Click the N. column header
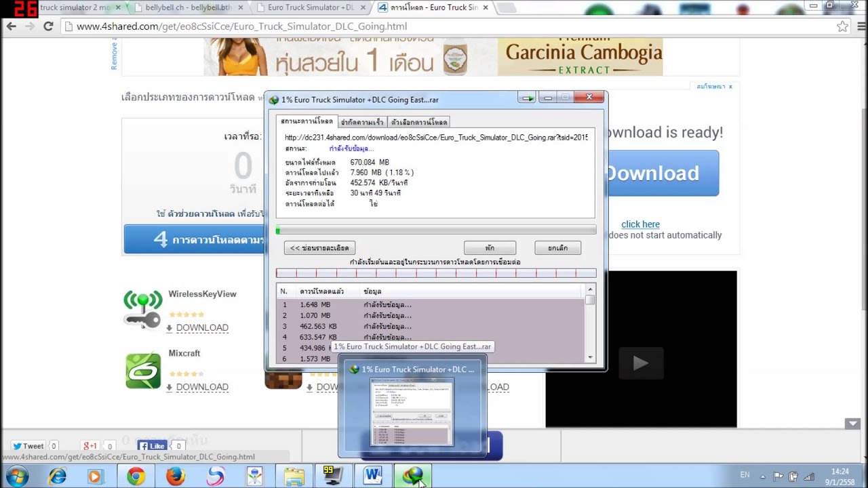 (285, 291)
